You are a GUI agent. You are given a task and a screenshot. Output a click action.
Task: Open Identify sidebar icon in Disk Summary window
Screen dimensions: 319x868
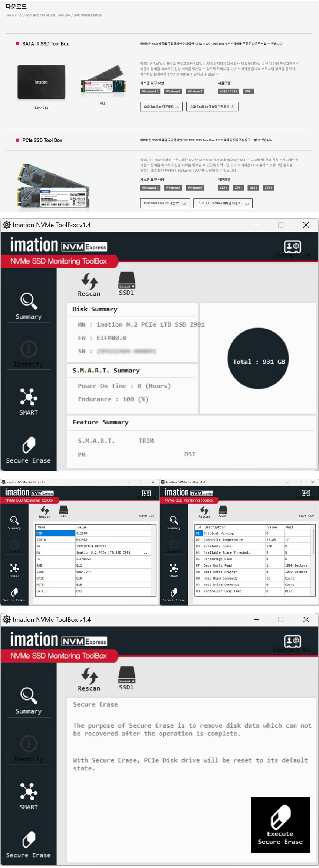click(x=29, y=349)
